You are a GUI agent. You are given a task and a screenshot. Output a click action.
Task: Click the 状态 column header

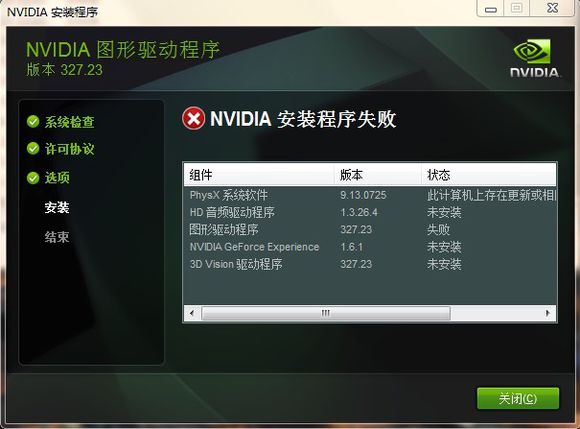point(489,175)
